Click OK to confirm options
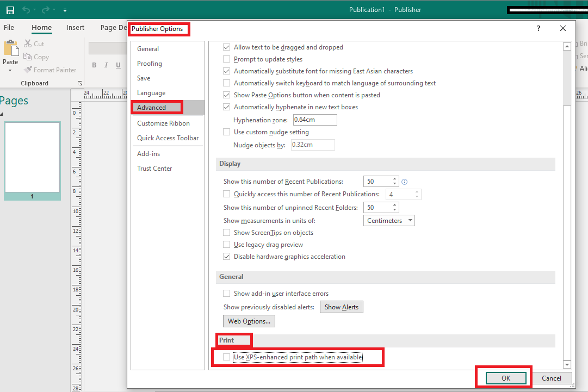The height and width of the screenshot is (392, 588). pyautogui.click(x=506, y=378)
